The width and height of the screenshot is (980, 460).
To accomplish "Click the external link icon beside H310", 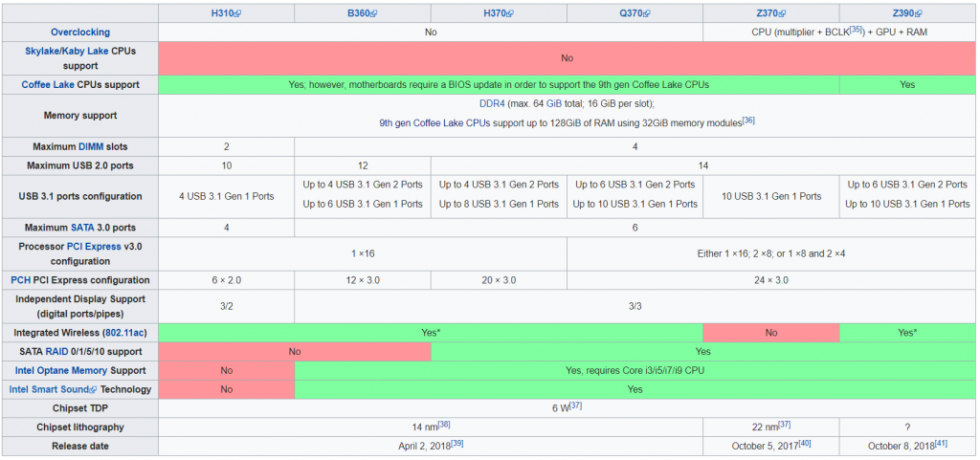I will pos(237,13).
